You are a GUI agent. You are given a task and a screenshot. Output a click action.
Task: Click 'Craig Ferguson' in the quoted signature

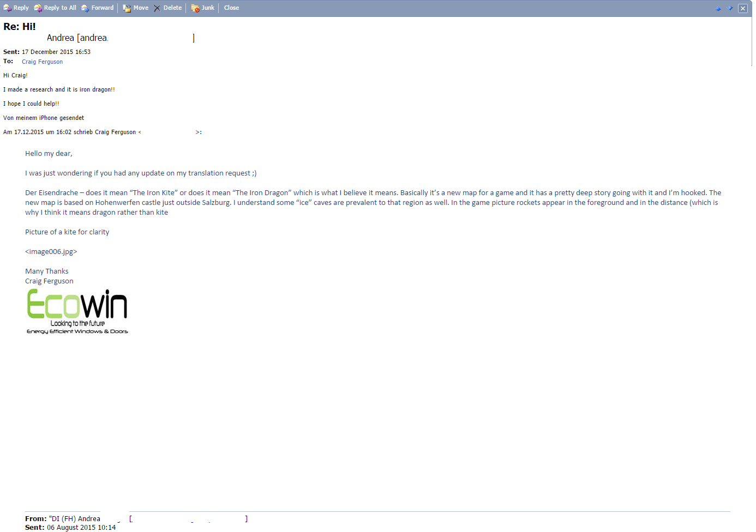click(x=49, y=281)
